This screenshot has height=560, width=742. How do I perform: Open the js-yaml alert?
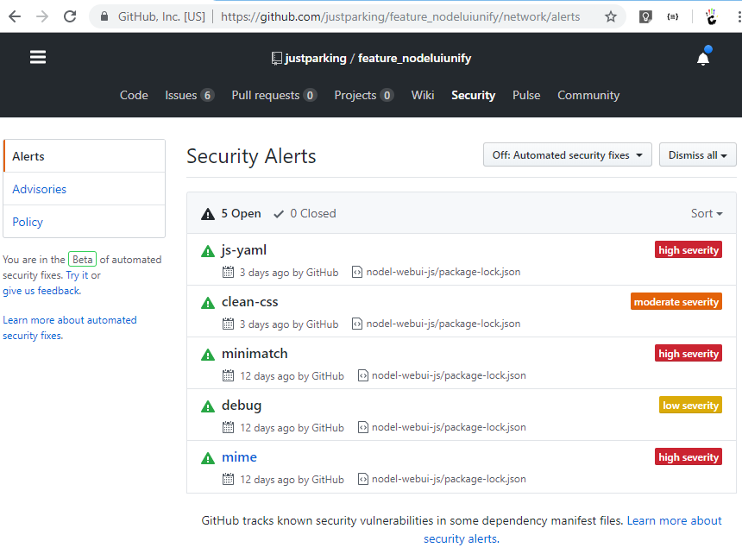click(x=244, y=250)
